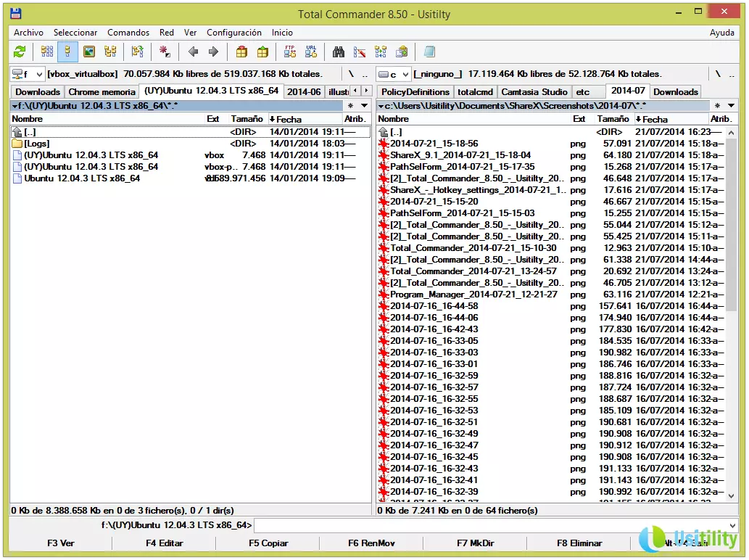Screen dimensions: 749x560
Task: Click the URL new FTP connection icon
Action: pos(311,52)
